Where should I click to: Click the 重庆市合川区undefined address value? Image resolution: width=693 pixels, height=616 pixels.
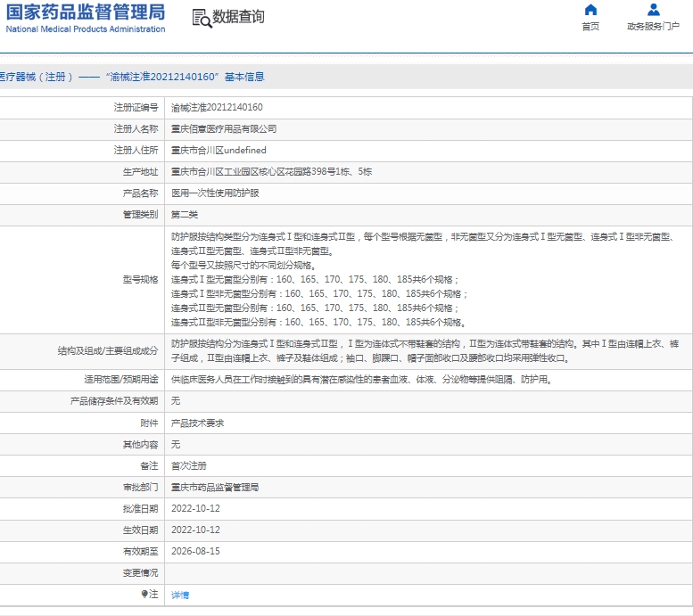pyautogui.click(x=219, y=151)
